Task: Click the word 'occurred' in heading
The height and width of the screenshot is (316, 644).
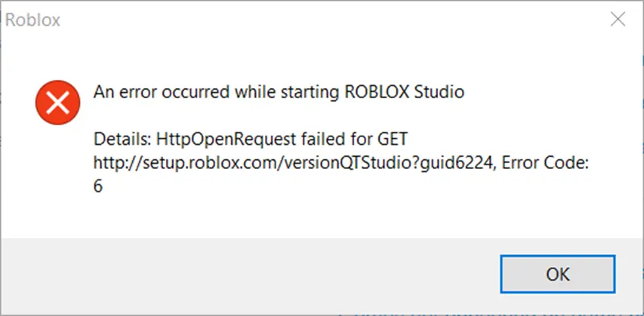Action: (196, 92)
